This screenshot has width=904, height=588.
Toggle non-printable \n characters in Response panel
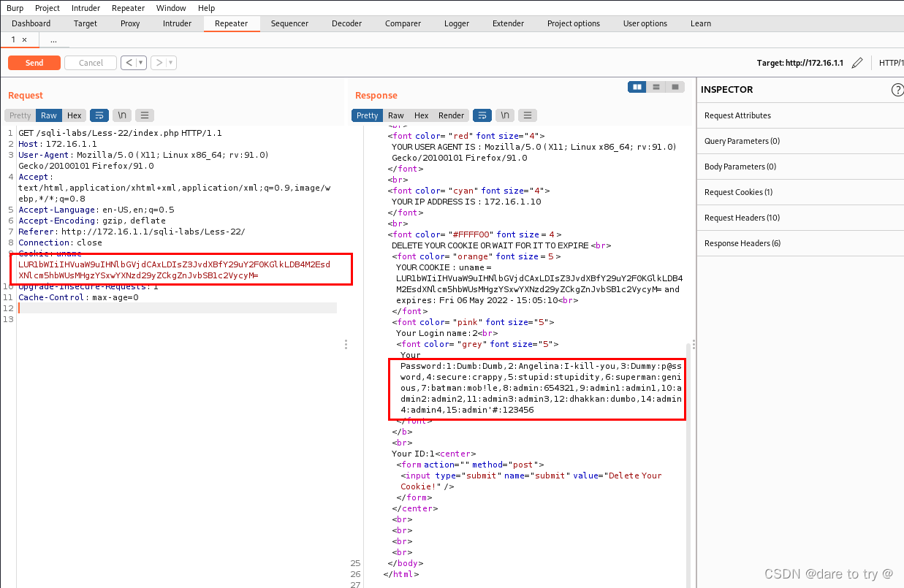506,115
